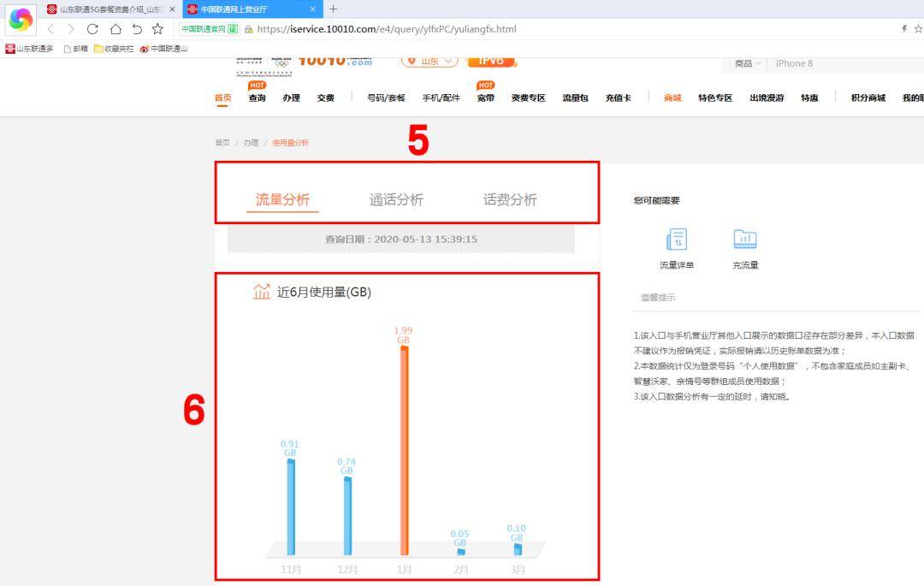Open the 查询 navigation menu
This screenshot has width=924, height=586.
(257, 98)
